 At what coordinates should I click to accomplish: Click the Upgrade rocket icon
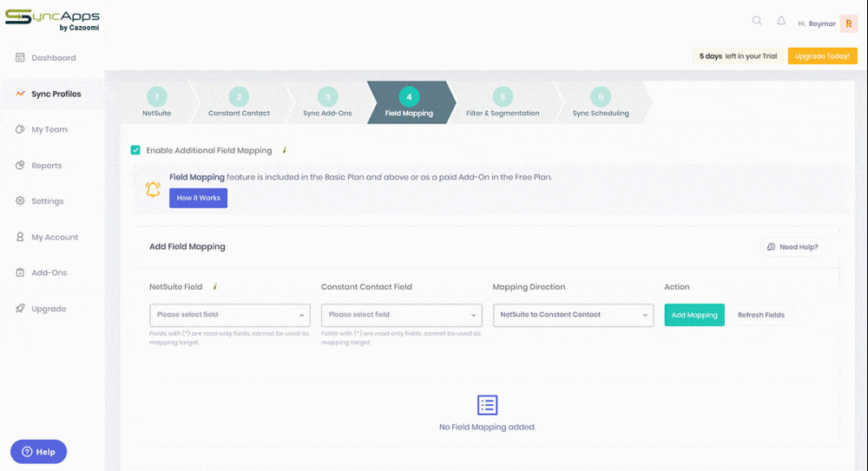click(20, 308)
